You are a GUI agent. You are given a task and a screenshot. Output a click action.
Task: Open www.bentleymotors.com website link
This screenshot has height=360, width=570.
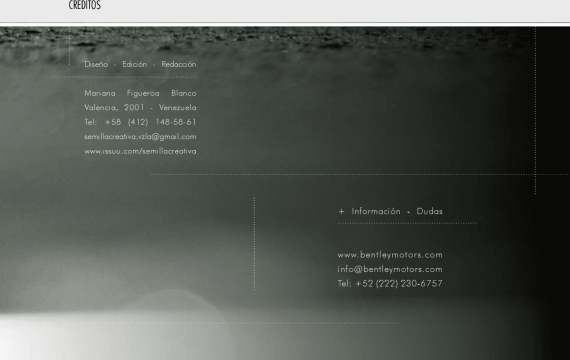point(390,255)
